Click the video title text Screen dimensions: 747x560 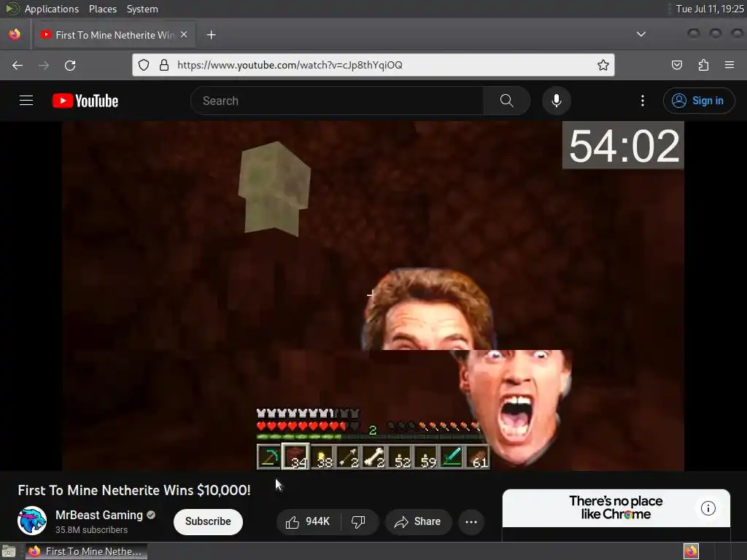134,490
